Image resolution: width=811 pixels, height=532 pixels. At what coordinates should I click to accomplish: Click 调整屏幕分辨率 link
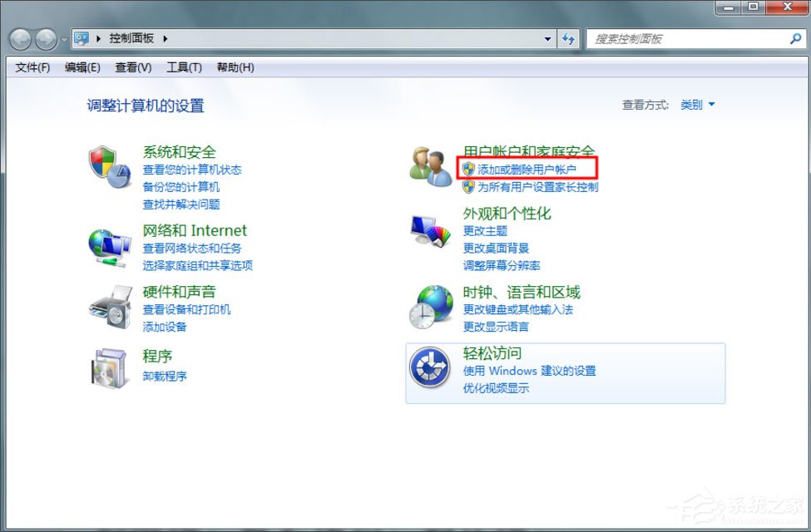[502, 264]
